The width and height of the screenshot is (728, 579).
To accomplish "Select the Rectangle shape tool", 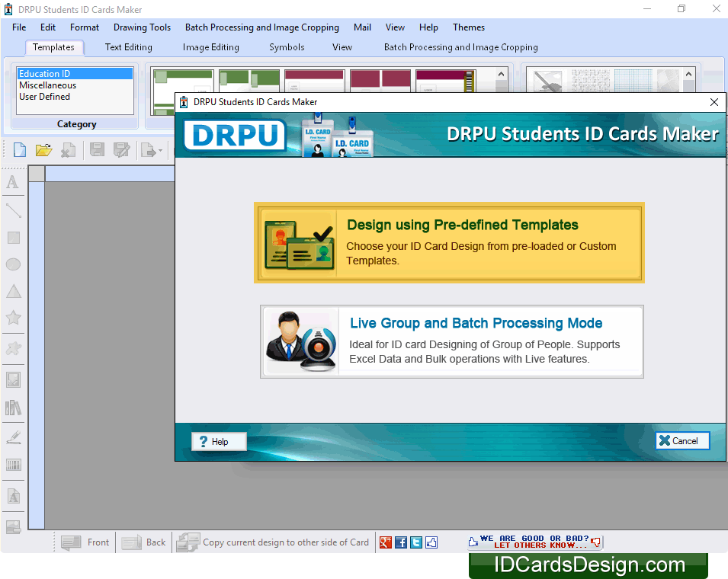I will [14, 238].
